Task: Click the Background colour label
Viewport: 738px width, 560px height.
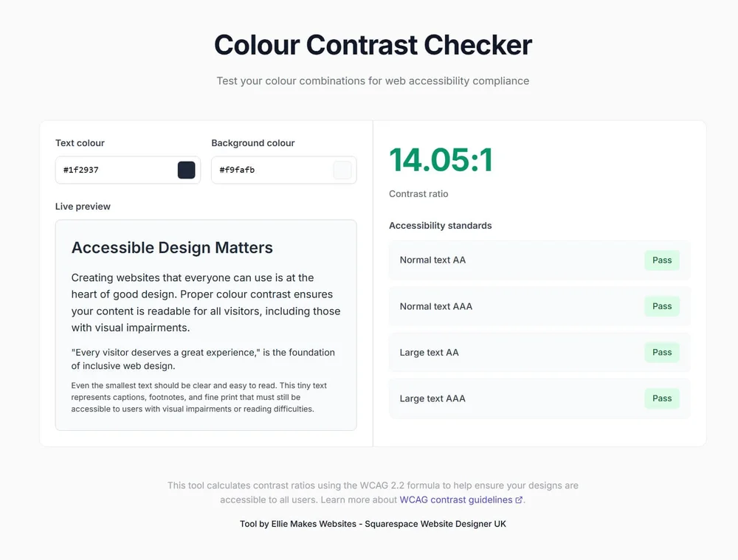Action: point(252,143)
